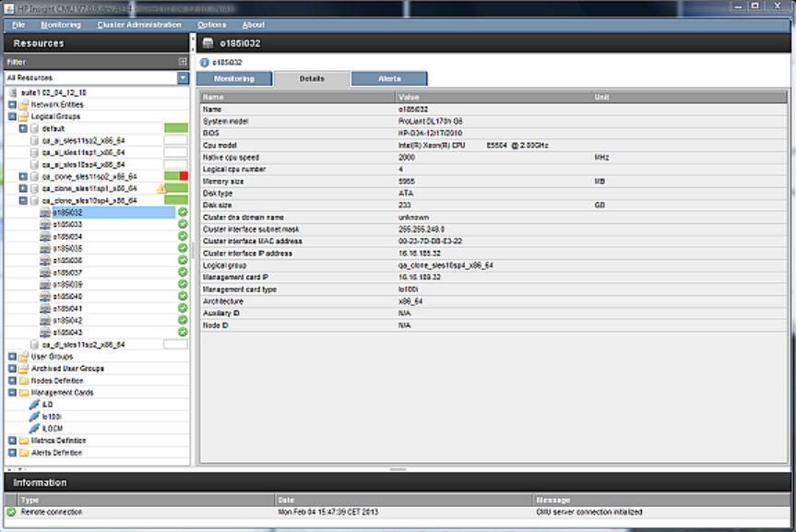The image size is (796, 532).
Task: Expand the Alerts Definition node
Action: click(x=12, y=453)
